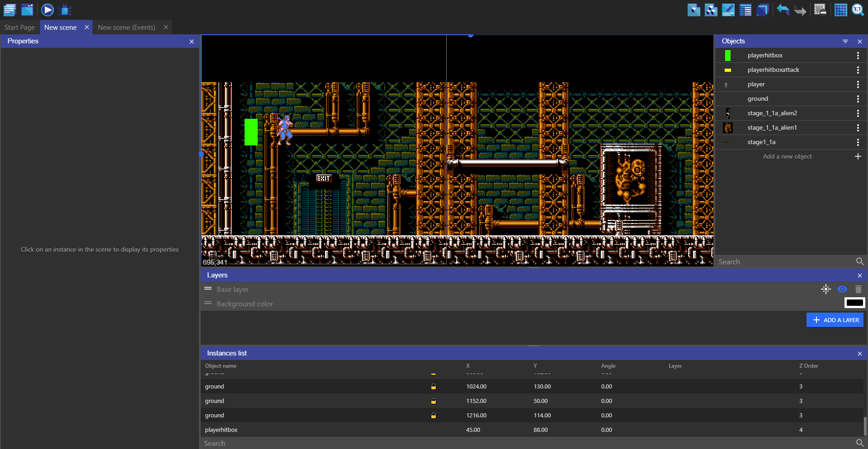
Task: Open the layers editor
Action: click(763, 9)
